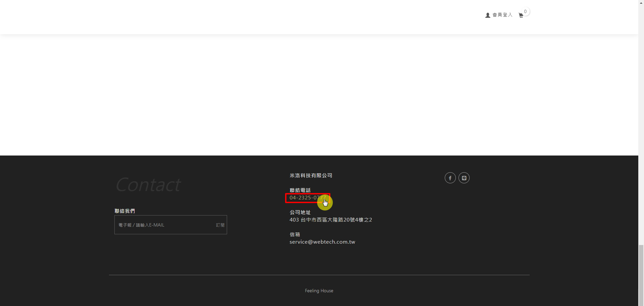
Task: Click the scrollbar track above the thumb
Action: (641, 134)
